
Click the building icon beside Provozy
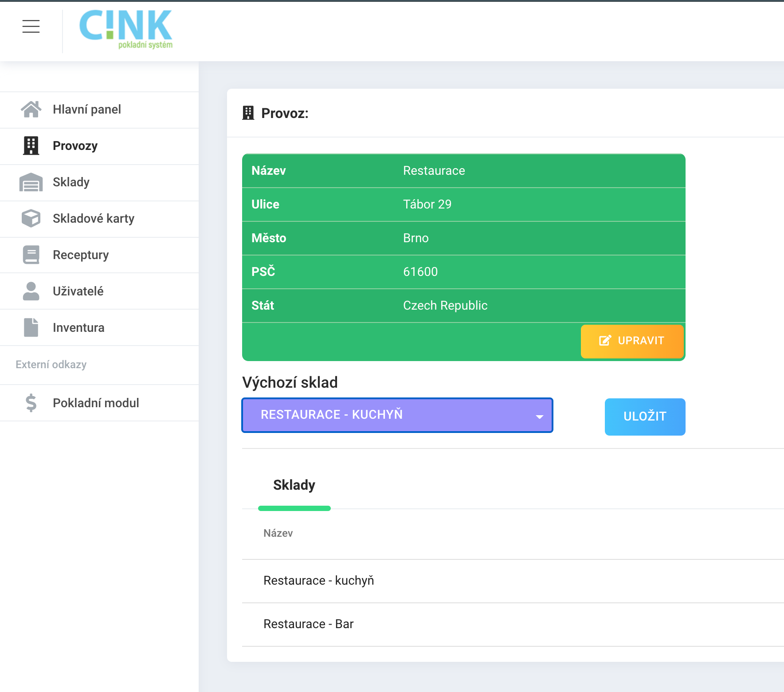coord(31,145)
